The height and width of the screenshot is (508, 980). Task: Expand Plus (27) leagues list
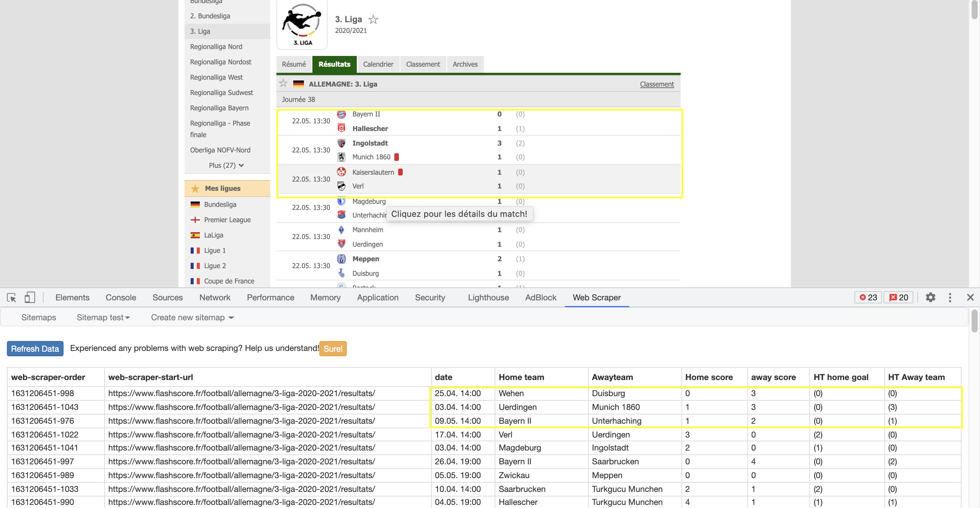(x=226, y=166)
